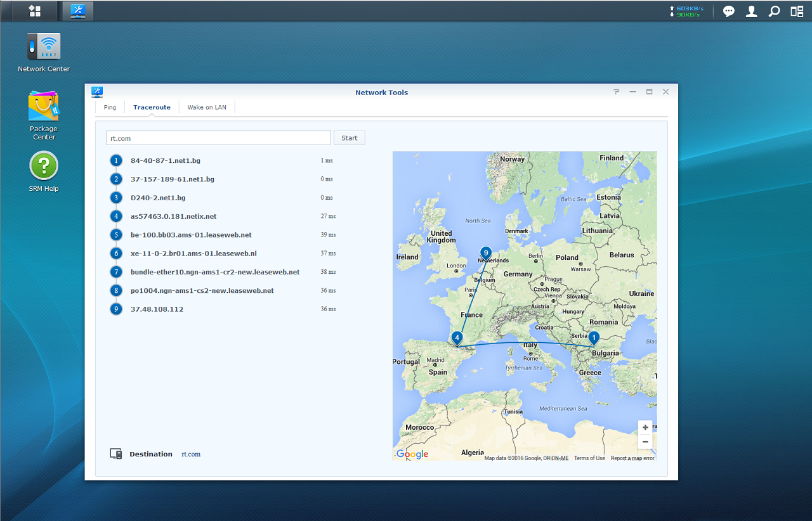Click the 38 ms latency value

coord(328,272)
